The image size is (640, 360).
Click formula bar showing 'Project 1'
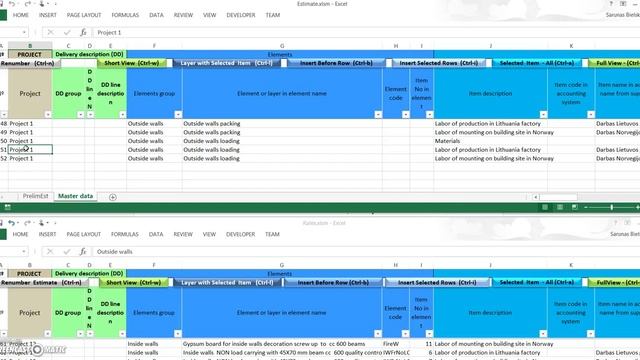[367, 32]
